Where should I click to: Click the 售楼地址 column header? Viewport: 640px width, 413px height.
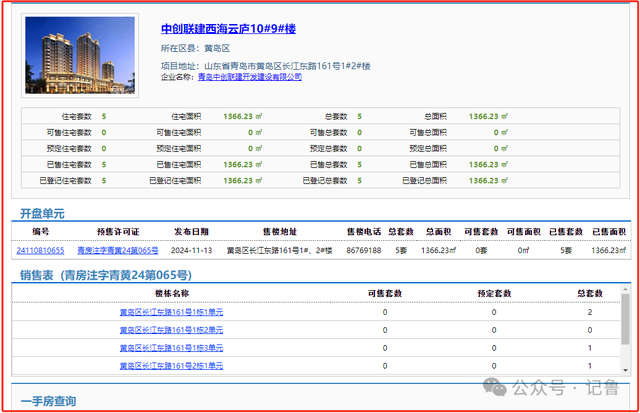click(x=280, y=232)
